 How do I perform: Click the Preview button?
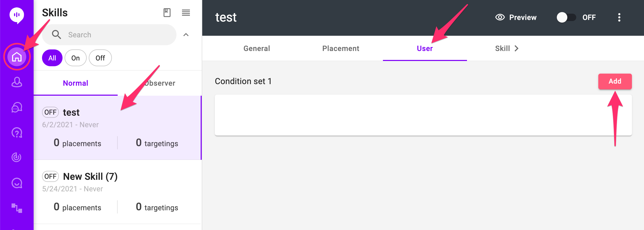coord(516,17)
